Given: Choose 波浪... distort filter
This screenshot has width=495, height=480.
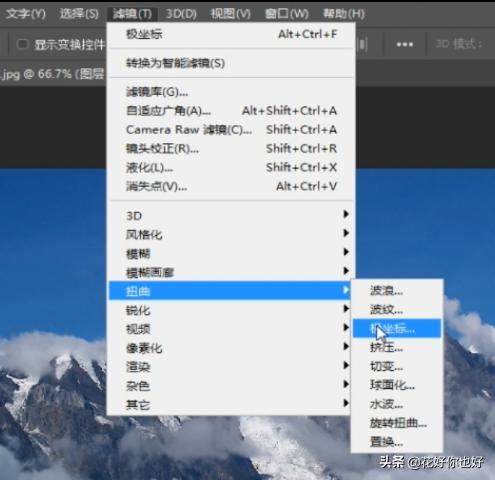Looking at the screenshot, I should 397,291.
